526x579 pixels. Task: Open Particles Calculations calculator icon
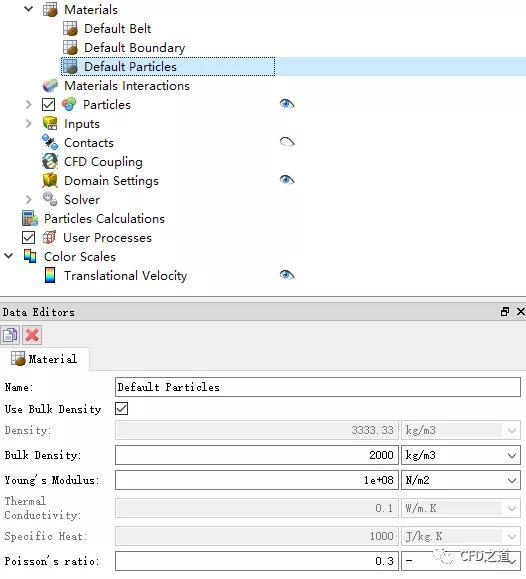coord(30,219)
